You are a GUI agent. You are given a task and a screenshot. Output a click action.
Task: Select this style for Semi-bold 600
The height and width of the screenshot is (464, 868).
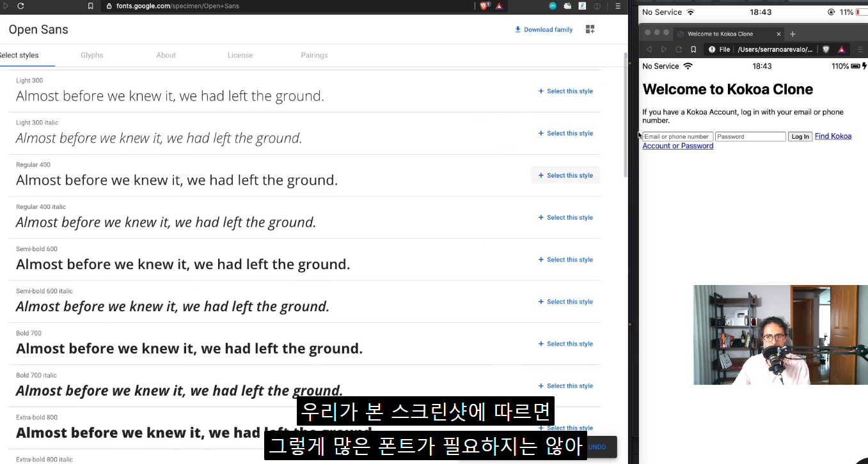565,259
